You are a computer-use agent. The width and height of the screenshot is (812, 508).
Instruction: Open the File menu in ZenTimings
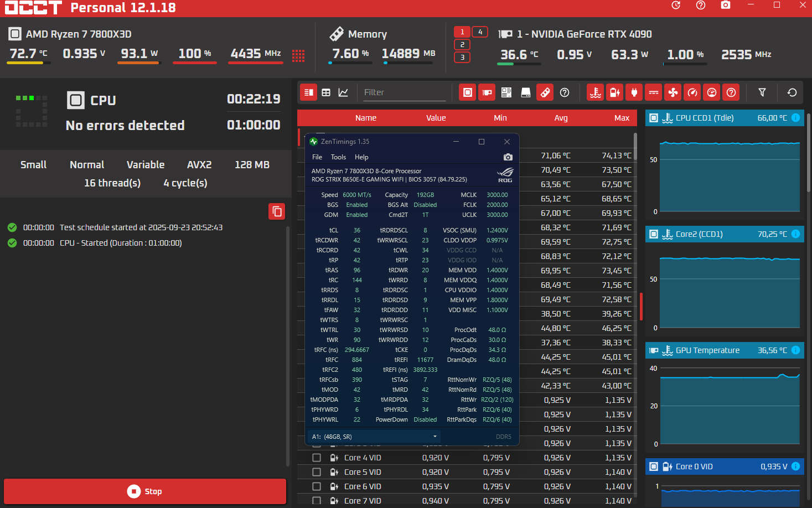[x=317, y=157]
